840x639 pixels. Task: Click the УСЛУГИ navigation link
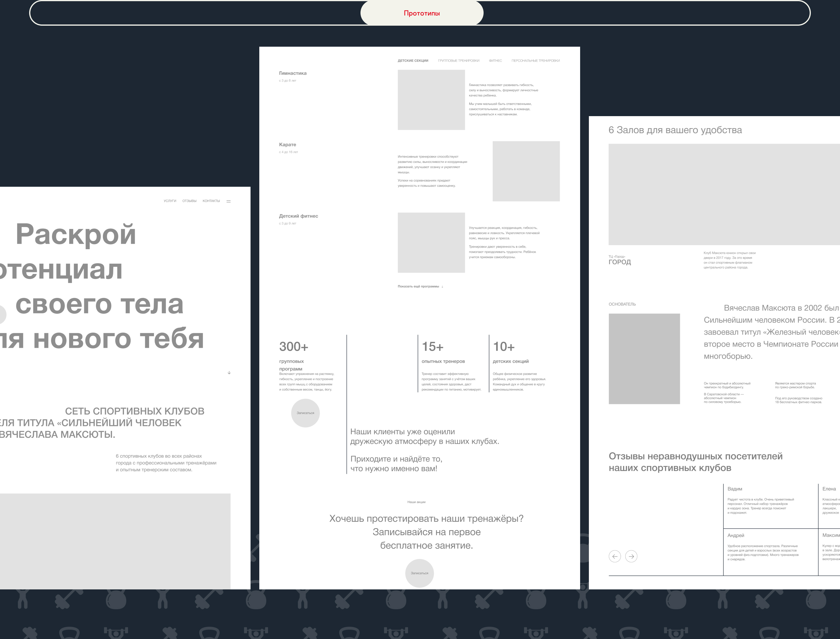170,201
